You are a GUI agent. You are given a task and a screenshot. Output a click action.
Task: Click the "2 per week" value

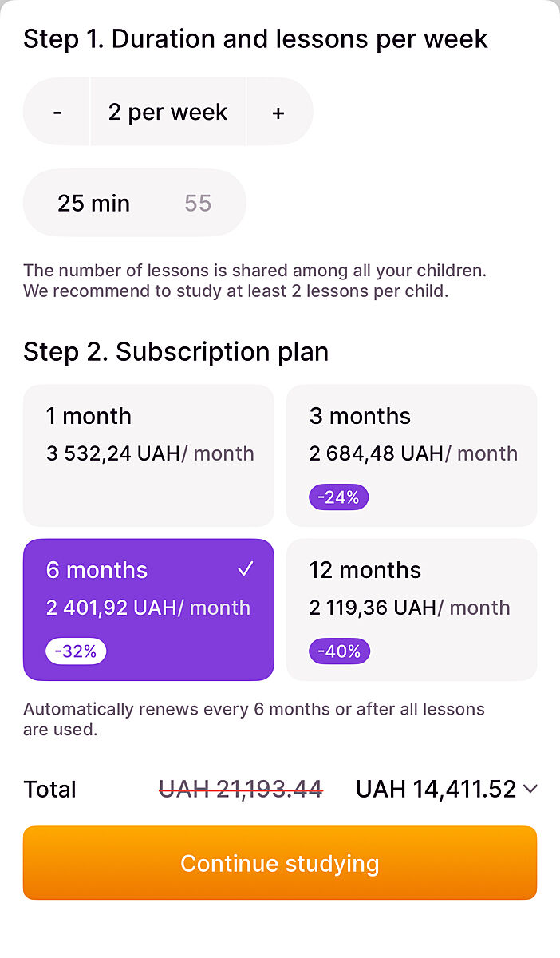(x=168, y=113)
